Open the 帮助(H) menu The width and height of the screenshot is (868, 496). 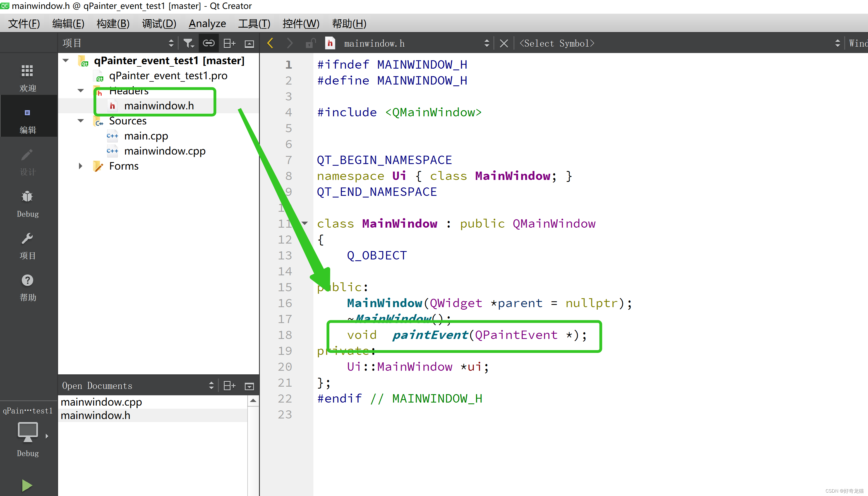pos(349,23)
